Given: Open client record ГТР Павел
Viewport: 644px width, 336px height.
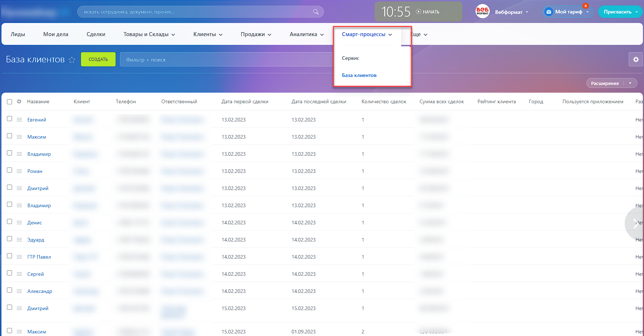Looking at the screenshot, I should (39, 257).
